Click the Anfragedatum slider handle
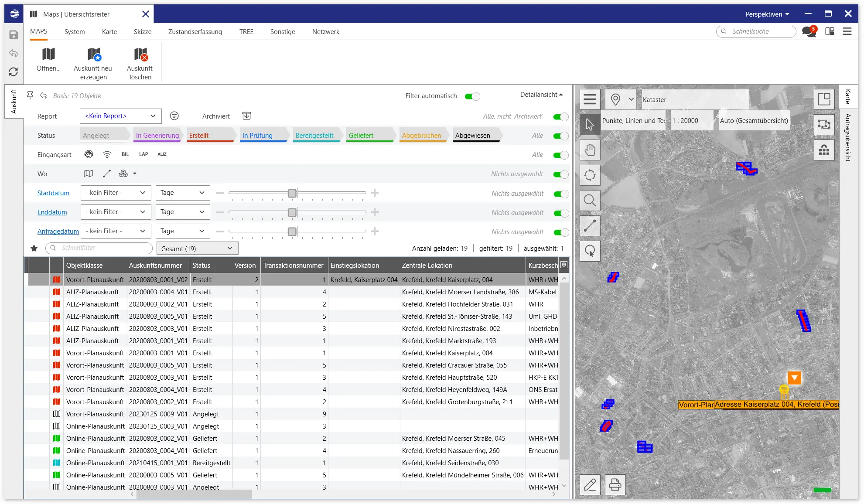This screenshot has height=504, width=864. 292,232
